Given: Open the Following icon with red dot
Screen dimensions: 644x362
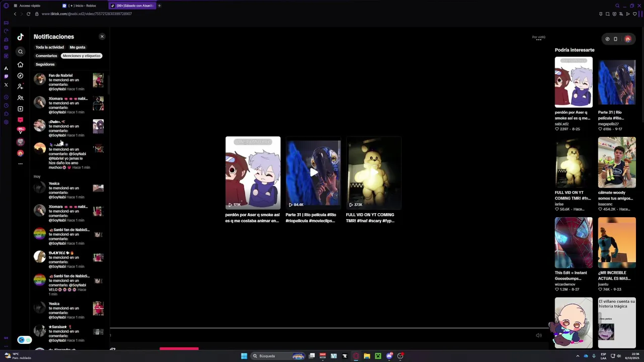Looking at the screenshot, I should 20,86.
